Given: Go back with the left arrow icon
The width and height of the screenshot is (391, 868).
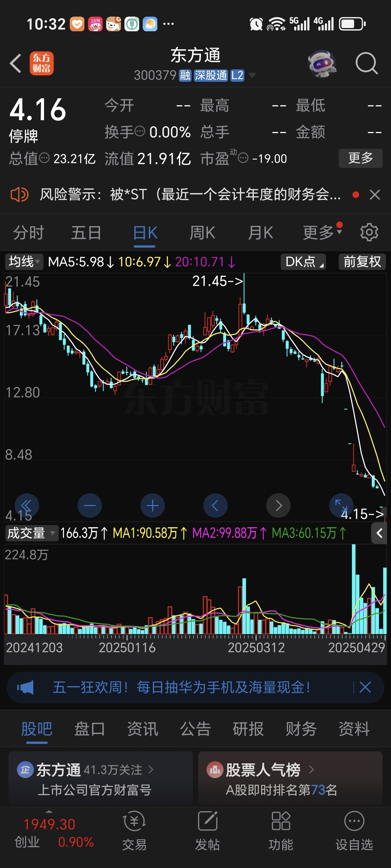Looking at the screenshot, I should [16, 63].
